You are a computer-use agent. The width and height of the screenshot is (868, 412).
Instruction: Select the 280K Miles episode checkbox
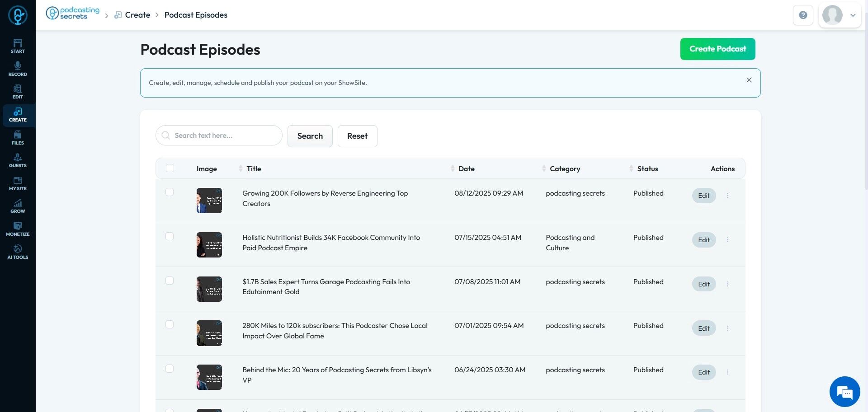[x=170, y=324]
